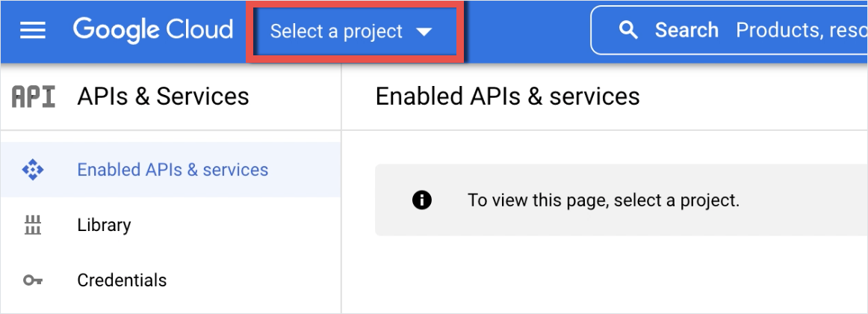Click the API icon beside APIs & Services

pos(33,96)
